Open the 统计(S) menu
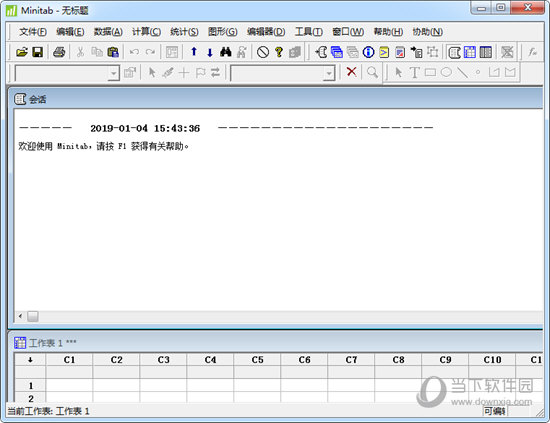The width and height of the screenshot is (550, 423). [x=184, y=32]
